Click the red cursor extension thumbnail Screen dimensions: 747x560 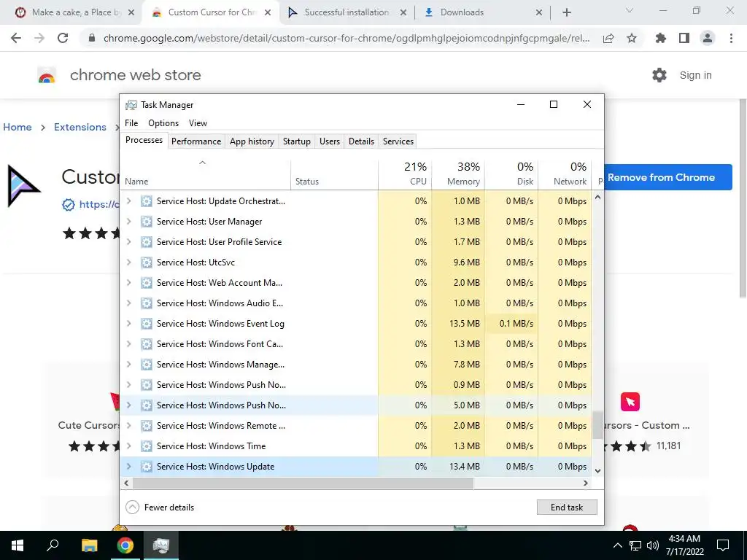tap(630, 402)
